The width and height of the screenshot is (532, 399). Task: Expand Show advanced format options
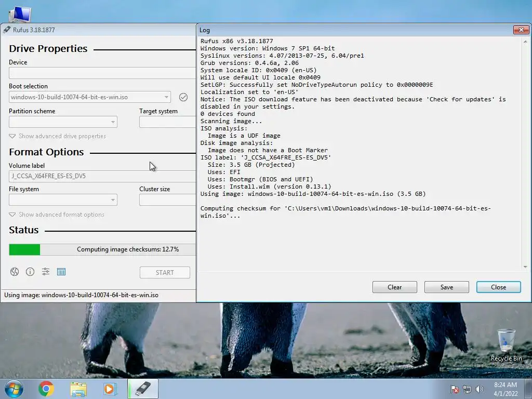(x=57, y=215)
